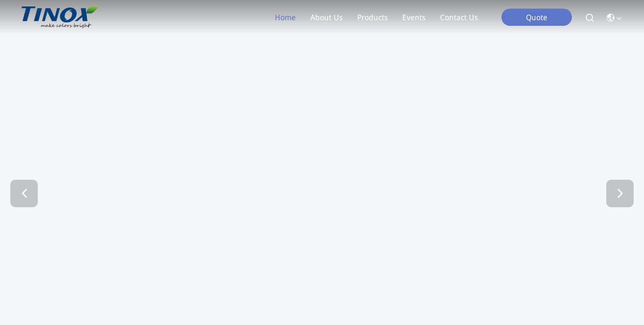Navigate to About Us
644x325 pixels.
coord(326,18)
